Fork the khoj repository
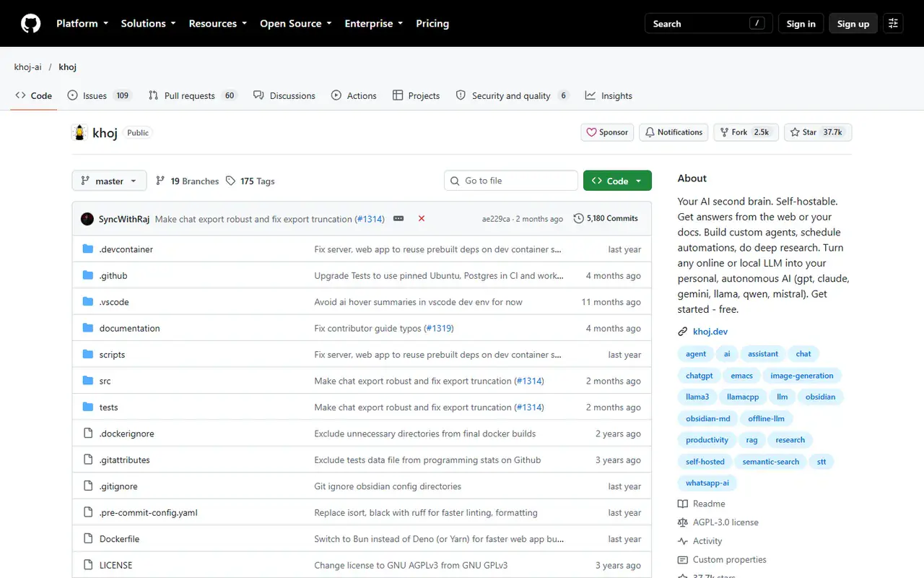Viewport: 924px width, 578px height. 746,132
